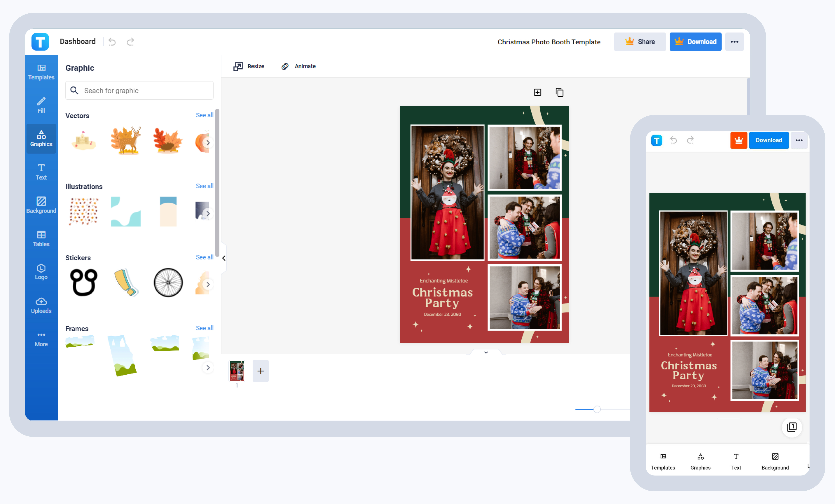Switch to the Text panel
Screen dimensions: 835x504
pyautogui.click(x=41, y=171)
